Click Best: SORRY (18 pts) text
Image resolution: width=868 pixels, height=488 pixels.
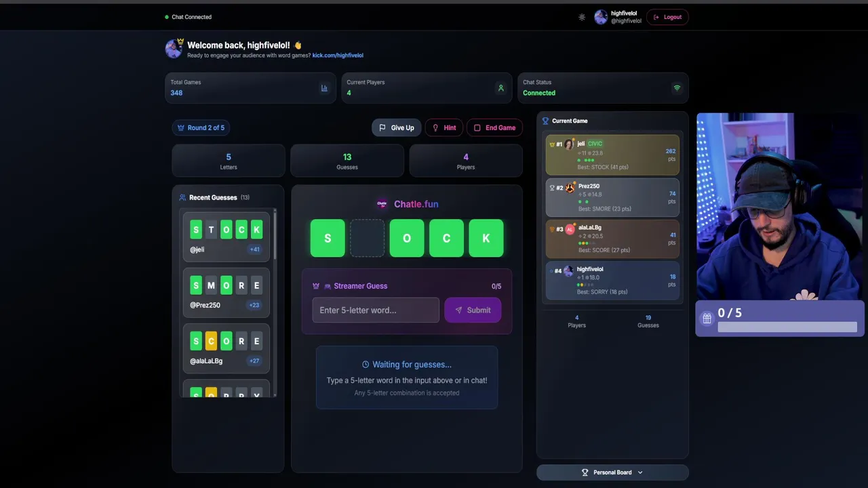pos(602,292)
